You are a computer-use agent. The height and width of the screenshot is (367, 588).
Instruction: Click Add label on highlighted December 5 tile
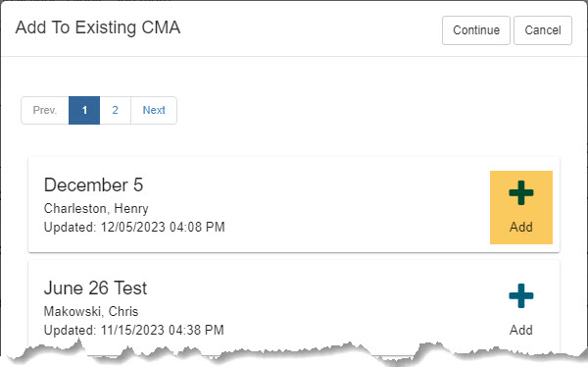[x=521, y=227]
